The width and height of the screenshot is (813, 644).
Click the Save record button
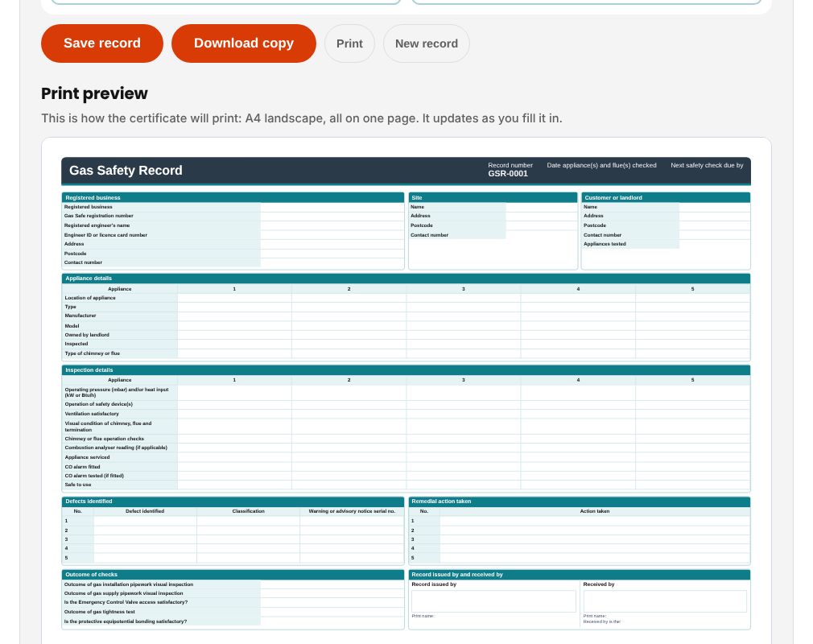[x=102, y=43]
